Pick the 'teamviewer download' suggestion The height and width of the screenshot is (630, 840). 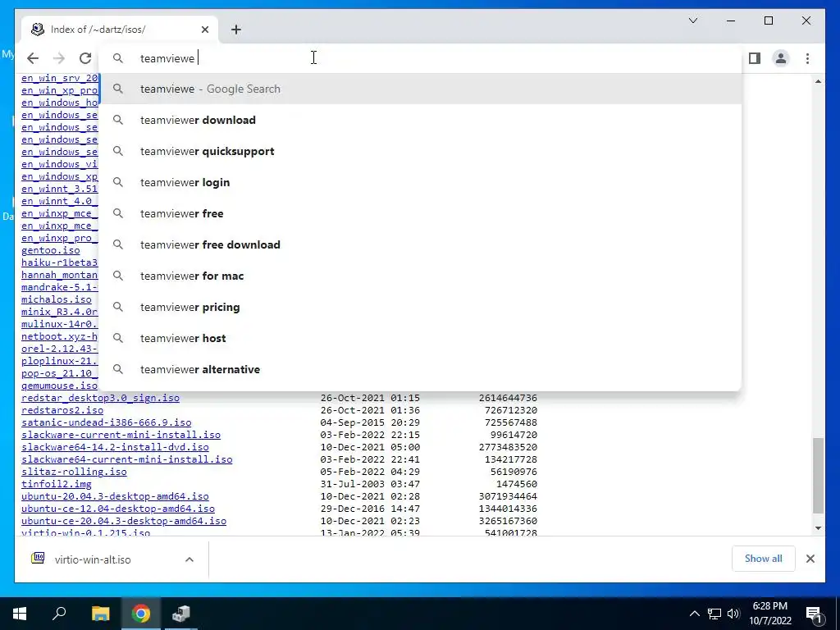[421, 120]
